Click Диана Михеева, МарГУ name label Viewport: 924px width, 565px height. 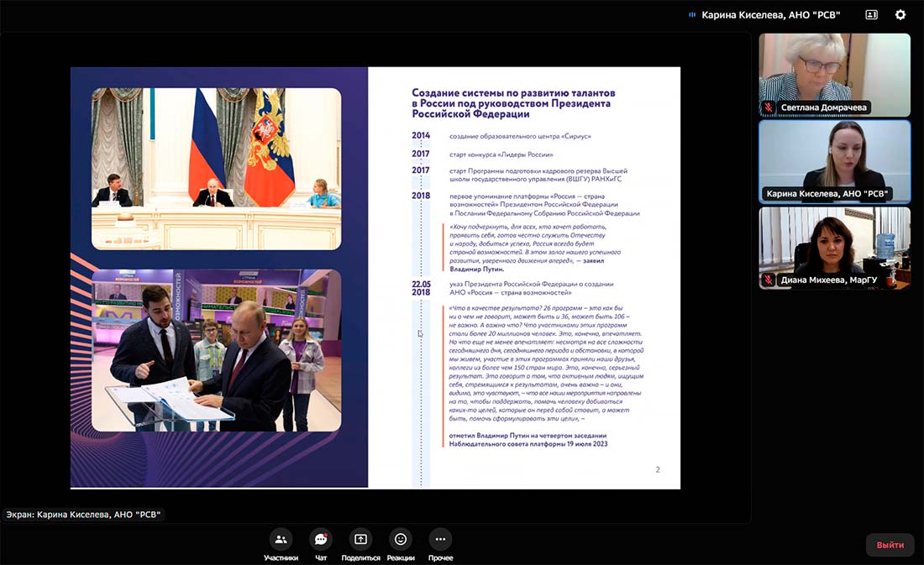click(829, 280)
